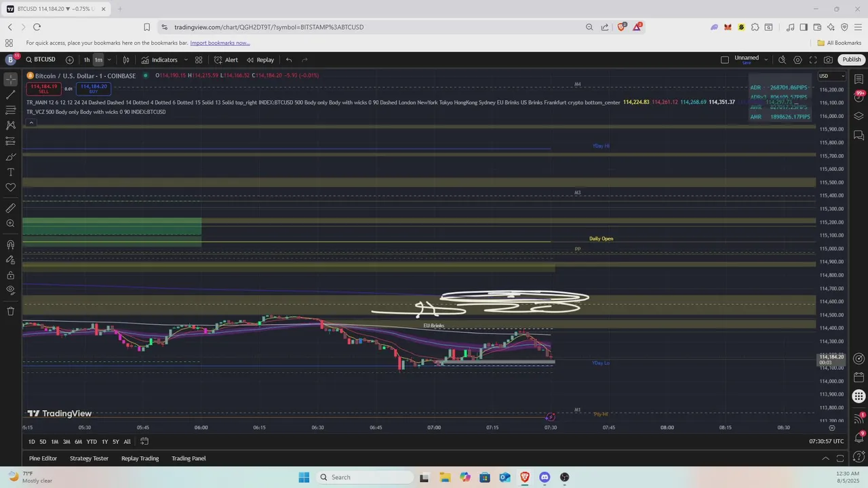This screenshot has width=868, height=488.
Task: Open the object tree layers icon
Action: pos(859,116)
